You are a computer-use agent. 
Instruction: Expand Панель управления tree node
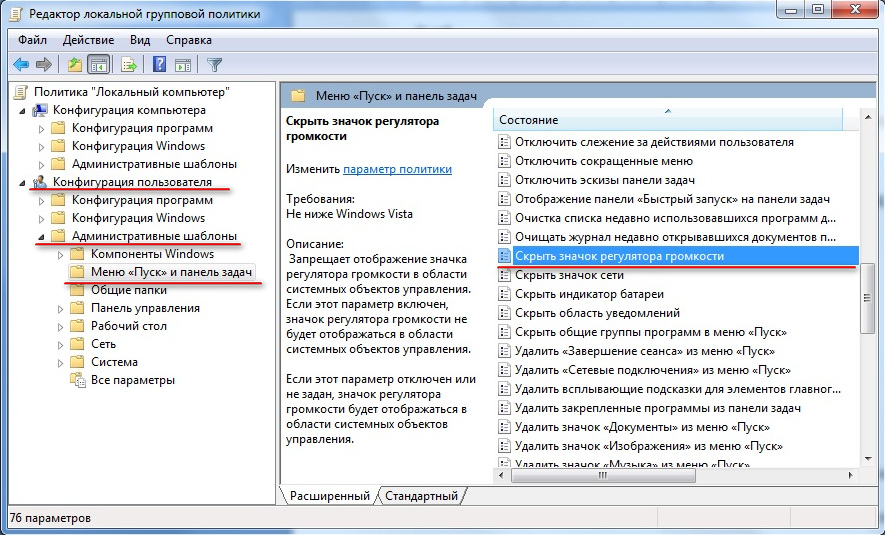click(x=60, y=309)
